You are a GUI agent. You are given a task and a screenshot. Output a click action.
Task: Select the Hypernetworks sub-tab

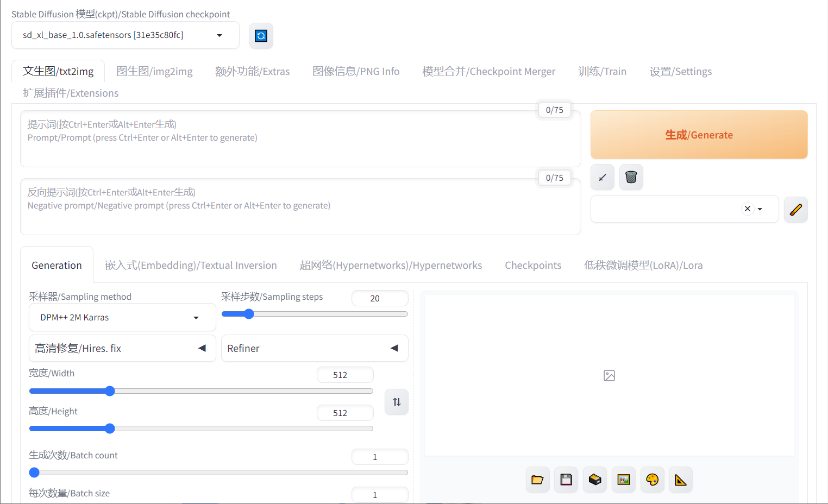(x=391, y=265)
